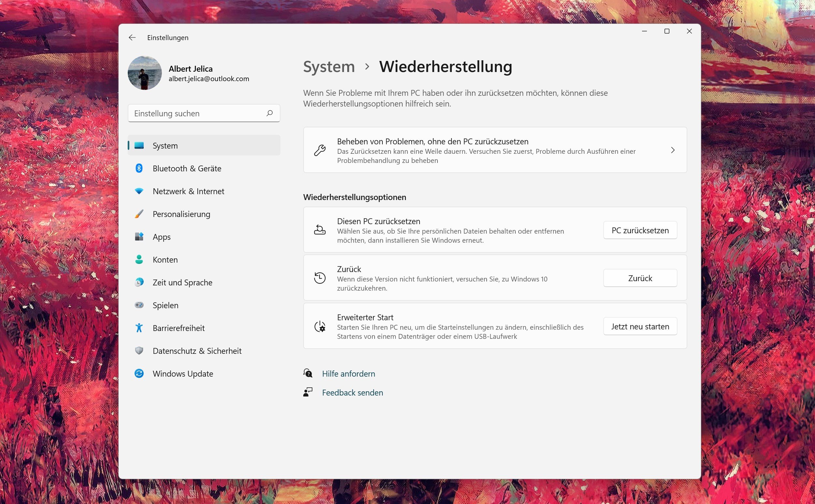Click the Apps sidebar icon
815x504 pixels.
pos(139,237)
